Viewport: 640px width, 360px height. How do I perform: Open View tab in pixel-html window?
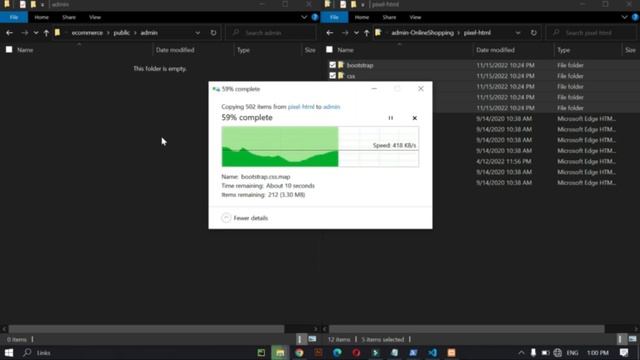tap(415, 17)
